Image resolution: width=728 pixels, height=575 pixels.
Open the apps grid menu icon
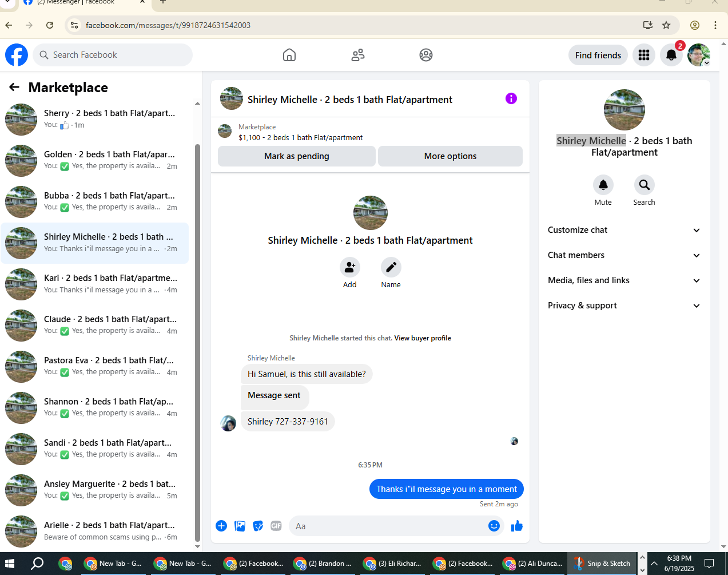(644, 55)
